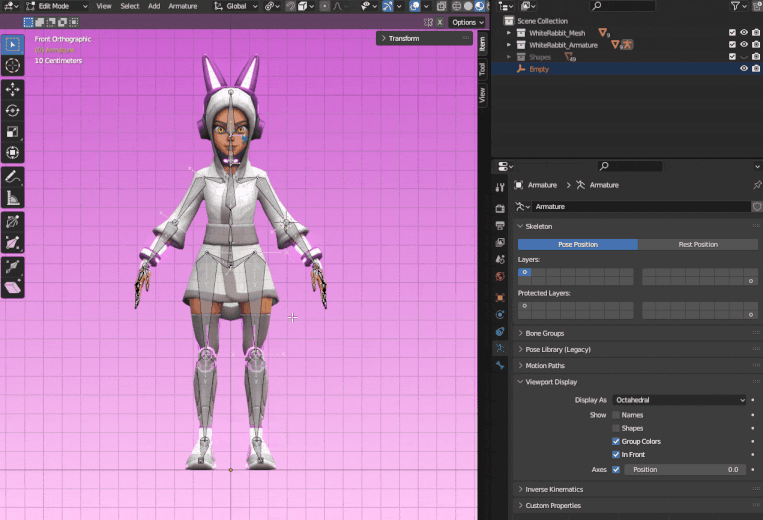Pick the Annotate pencil tool
763x520 pixels.
[x=12, y=177]
